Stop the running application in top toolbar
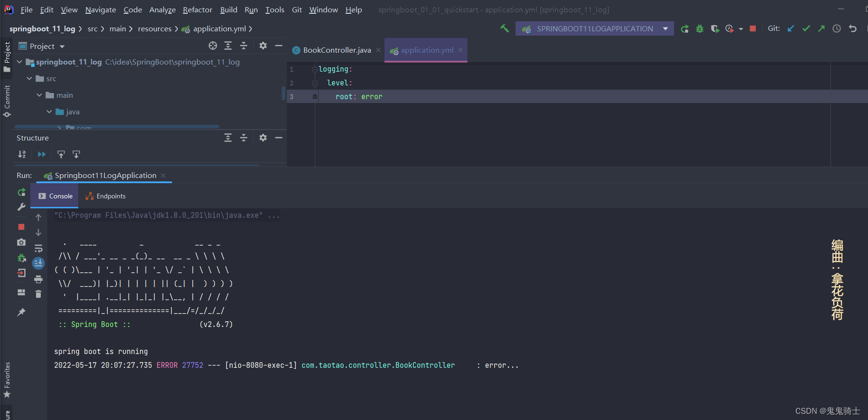 tap(753, 29)
